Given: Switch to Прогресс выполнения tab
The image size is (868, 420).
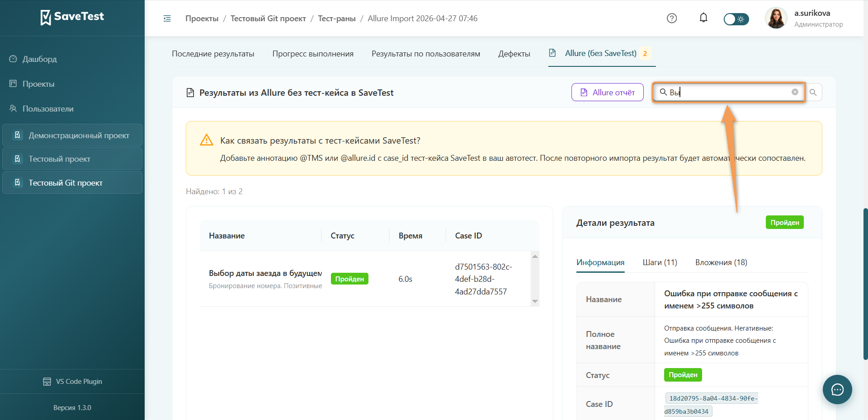Looking at the screenshot, I should coord(313,54).
